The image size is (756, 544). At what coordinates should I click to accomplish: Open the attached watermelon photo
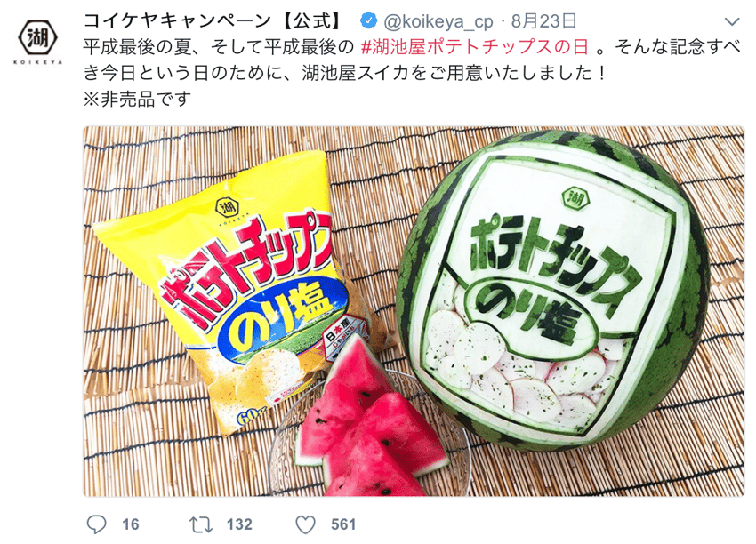414,311
